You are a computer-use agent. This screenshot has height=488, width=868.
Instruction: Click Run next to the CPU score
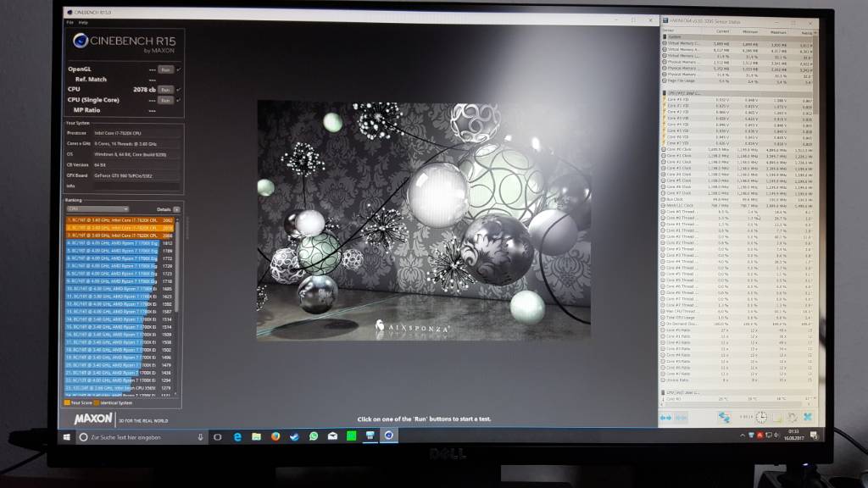coord(165,90)
